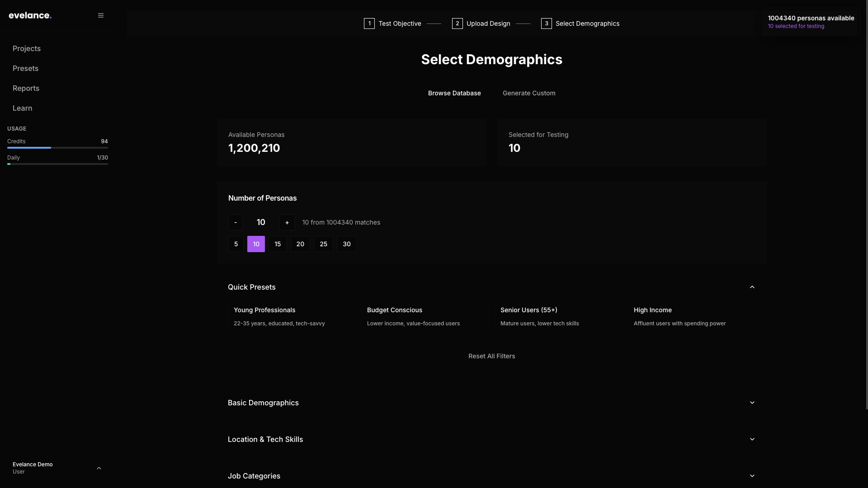Viewport: 868px width, 488px height.
Task: Click the increment button for persona count
Action: [x=287, y=222]
